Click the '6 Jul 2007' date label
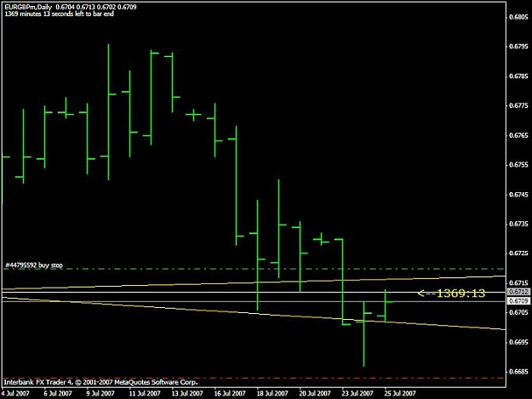 (x=58, y=394)
